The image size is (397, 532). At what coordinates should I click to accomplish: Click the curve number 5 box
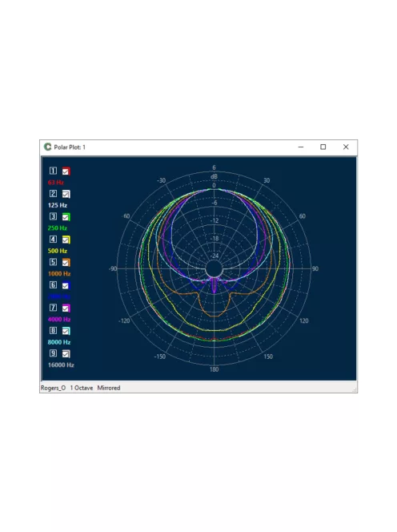[x=54, y=262]
